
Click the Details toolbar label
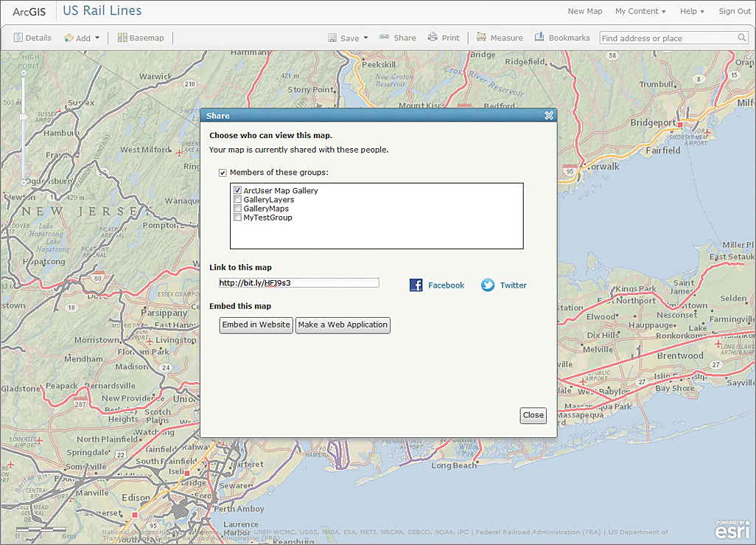38,38
